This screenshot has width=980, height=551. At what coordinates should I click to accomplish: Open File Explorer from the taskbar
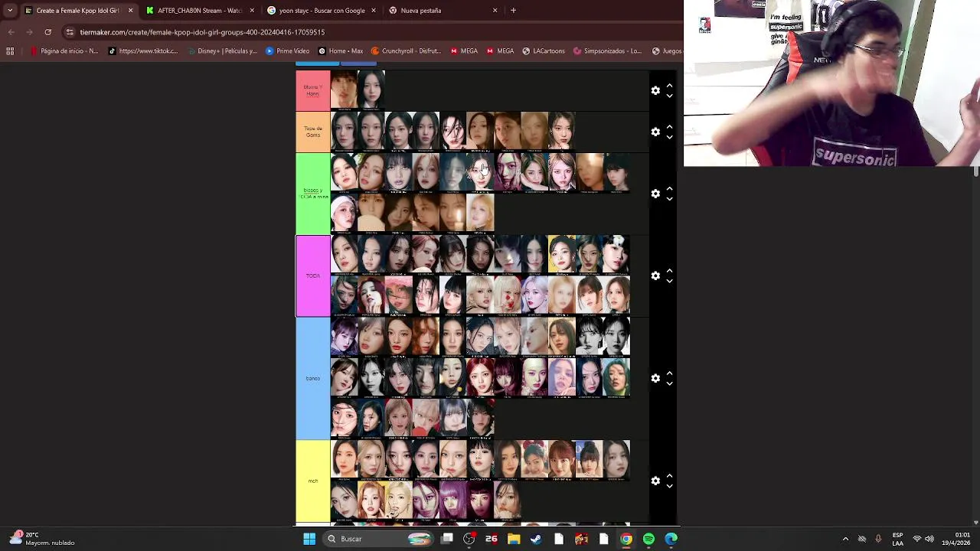click(x=514, y=539)
